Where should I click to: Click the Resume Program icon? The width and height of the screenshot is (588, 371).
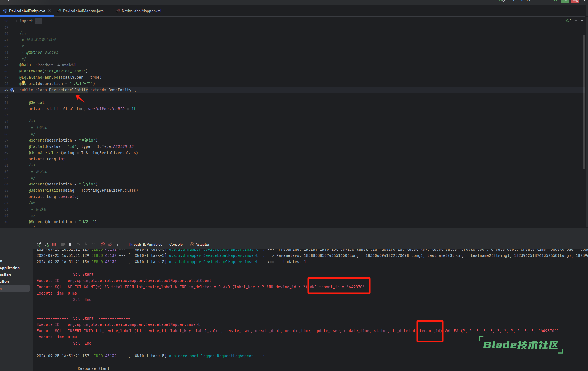[63, 244]
